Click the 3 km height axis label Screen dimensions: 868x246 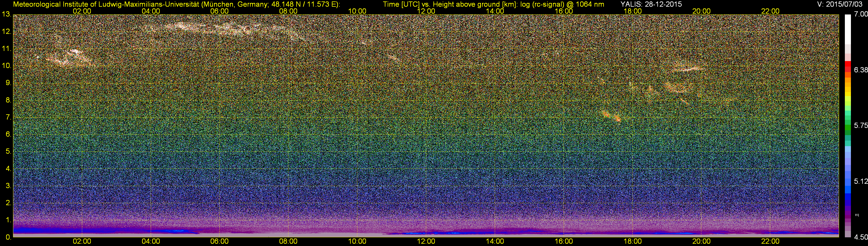(x=8, y=186)
